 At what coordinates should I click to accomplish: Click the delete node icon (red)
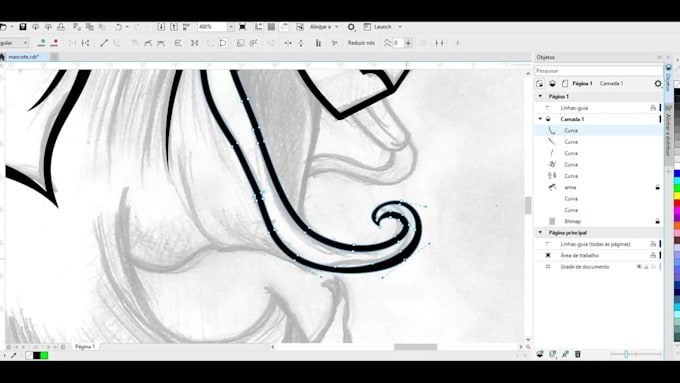point(55,43)
